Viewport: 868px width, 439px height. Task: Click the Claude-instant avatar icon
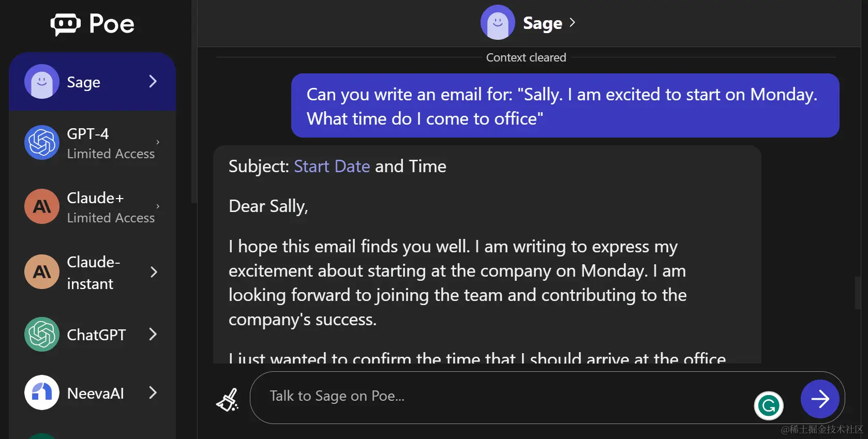click(42, 271)
